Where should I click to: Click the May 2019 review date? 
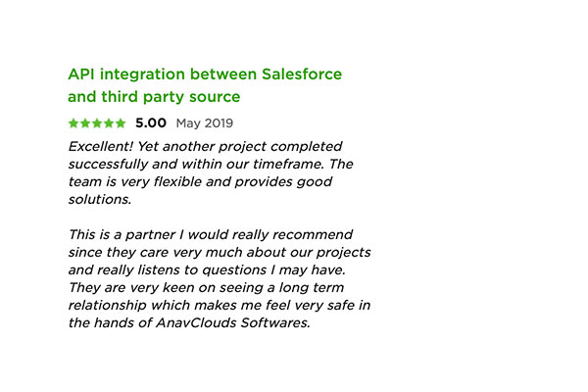[x=204, y=123]
